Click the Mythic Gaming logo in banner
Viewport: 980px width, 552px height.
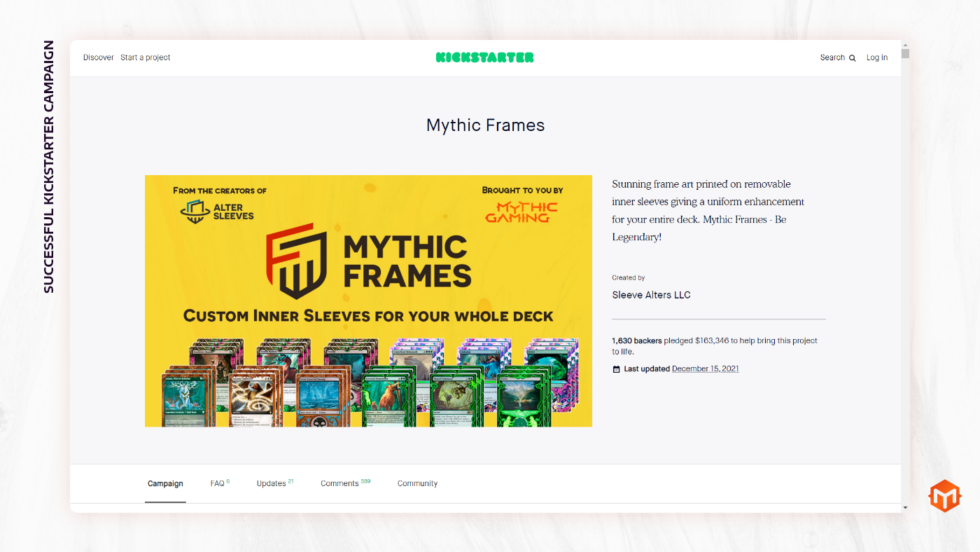521,212
